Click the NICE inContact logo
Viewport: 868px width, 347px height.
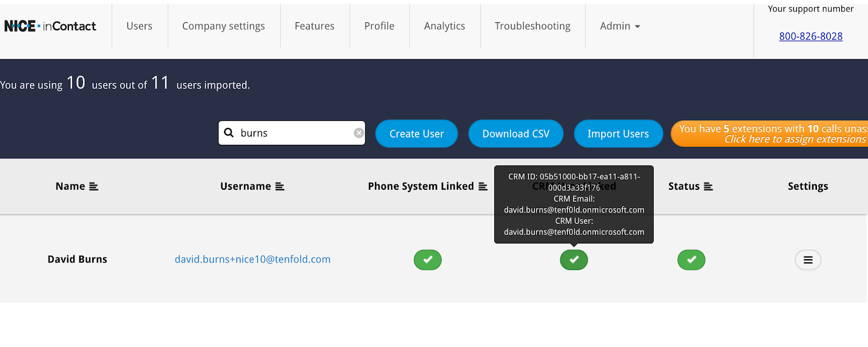[x=50, y=26]
